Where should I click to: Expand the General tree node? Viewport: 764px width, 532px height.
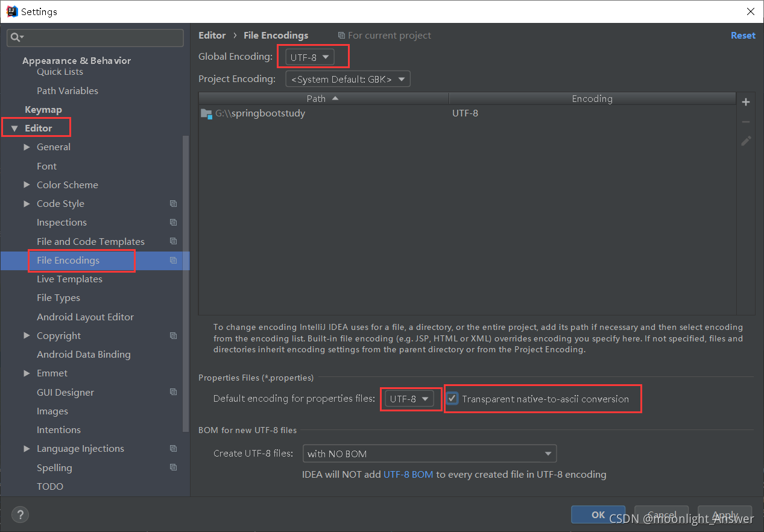tap(27, 147)
